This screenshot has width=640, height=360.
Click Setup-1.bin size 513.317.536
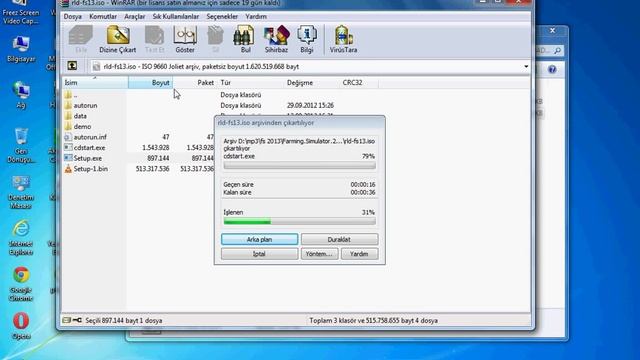pos(152,169)
